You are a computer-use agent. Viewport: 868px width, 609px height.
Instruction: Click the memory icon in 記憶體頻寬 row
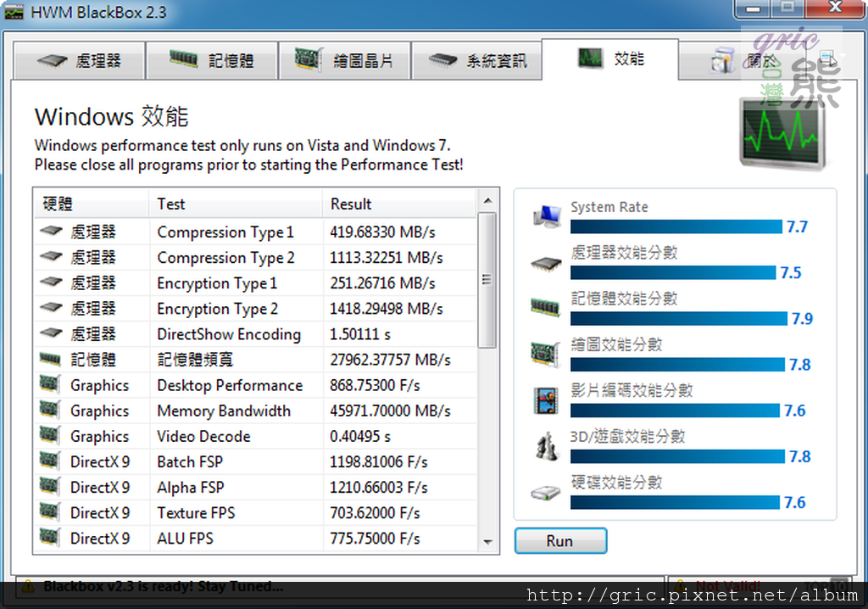(50, 359)
